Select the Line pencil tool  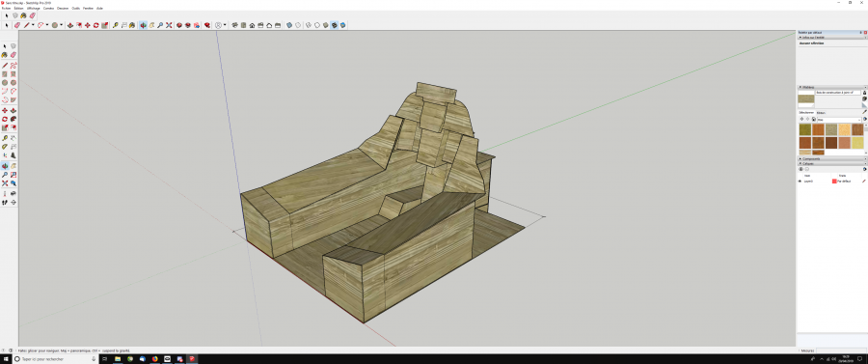[26, 25]
